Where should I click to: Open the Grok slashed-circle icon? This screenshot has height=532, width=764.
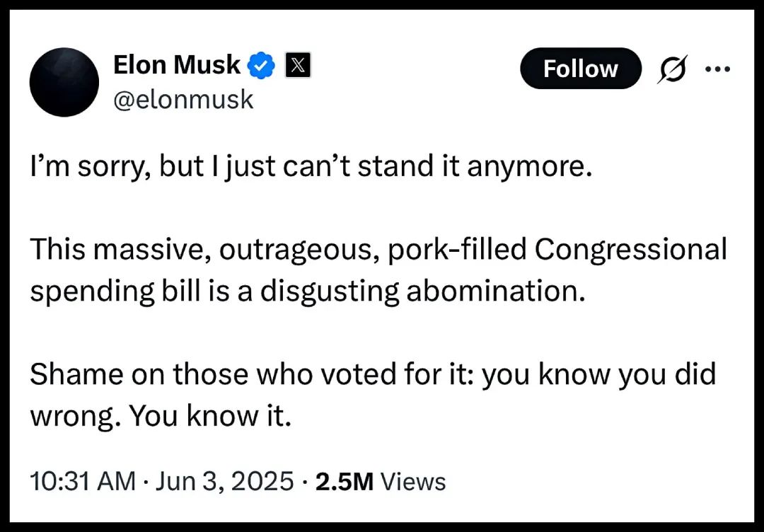point(671,69)
